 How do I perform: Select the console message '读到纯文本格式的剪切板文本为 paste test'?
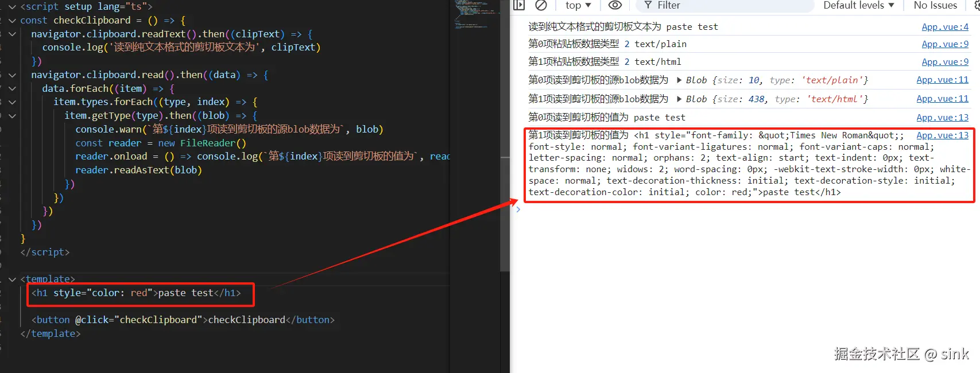coord(623,27)
